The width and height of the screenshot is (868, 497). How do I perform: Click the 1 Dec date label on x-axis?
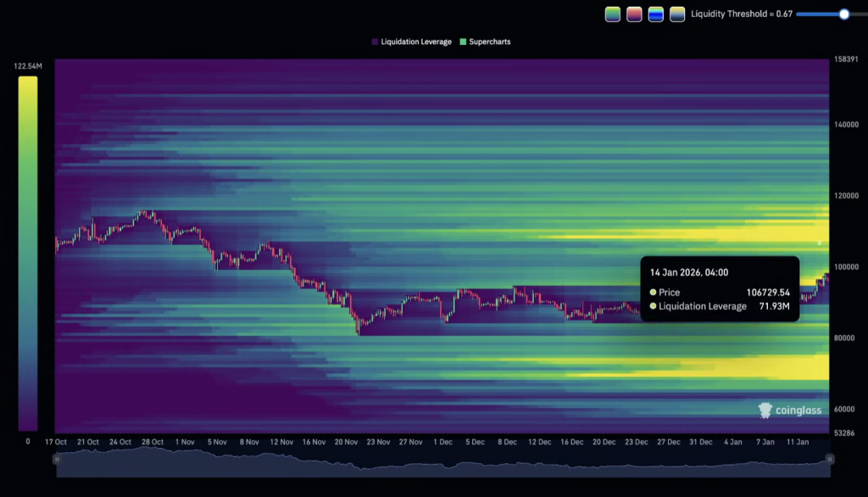(x=442, y=442)
